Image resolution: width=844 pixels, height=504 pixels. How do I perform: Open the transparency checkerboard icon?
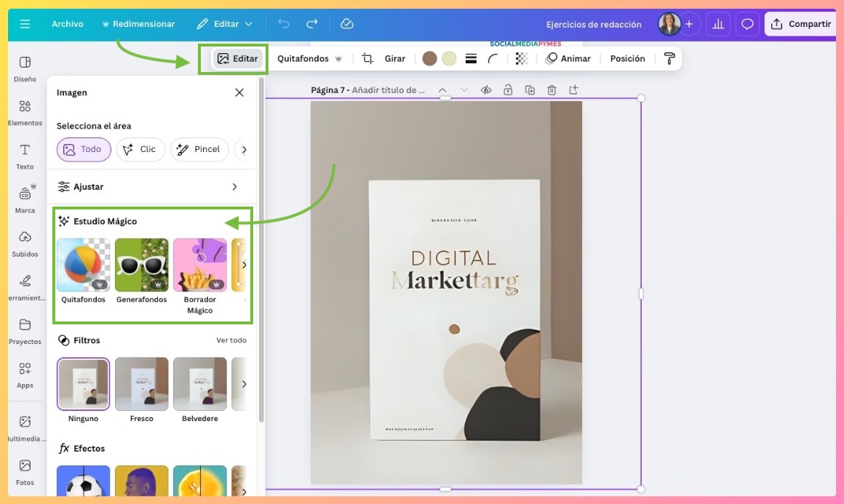click(522, 59)
